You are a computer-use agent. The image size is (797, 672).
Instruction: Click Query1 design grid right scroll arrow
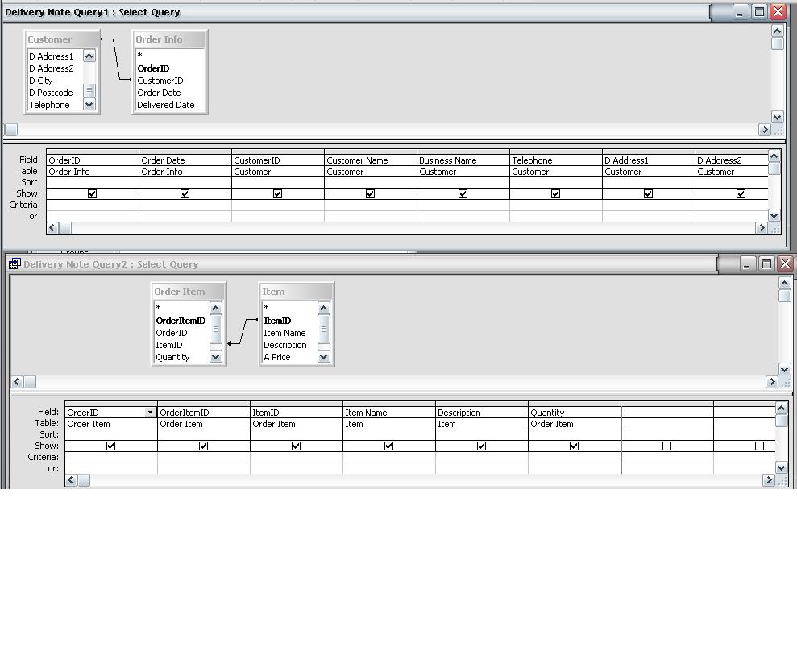pos(761,228)
